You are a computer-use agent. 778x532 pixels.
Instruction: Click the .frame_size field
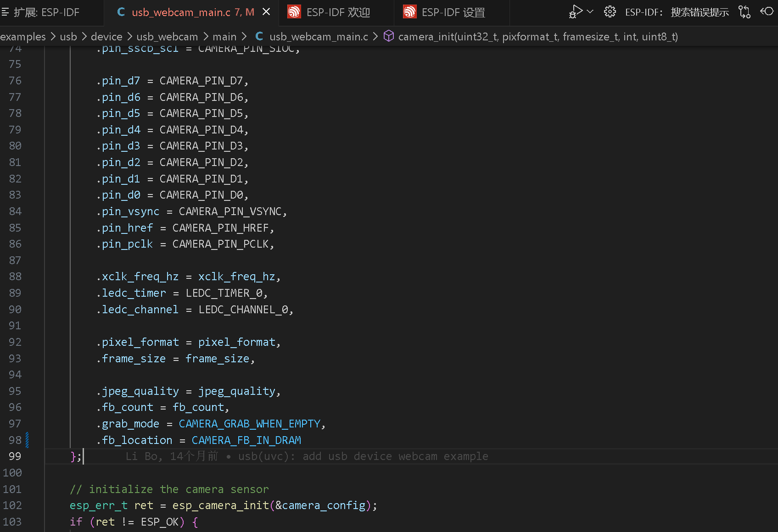tap(131, 359)
